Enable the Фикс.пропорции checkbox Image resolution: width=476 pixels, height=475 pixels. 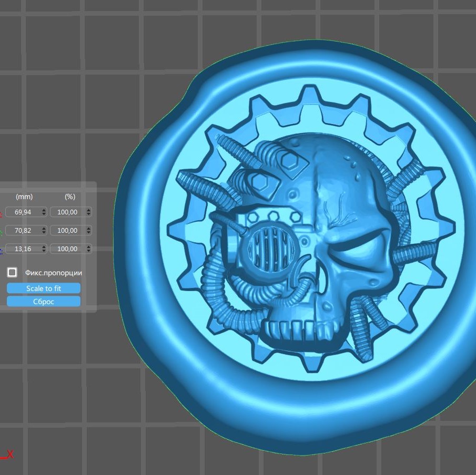click(12, 272)
